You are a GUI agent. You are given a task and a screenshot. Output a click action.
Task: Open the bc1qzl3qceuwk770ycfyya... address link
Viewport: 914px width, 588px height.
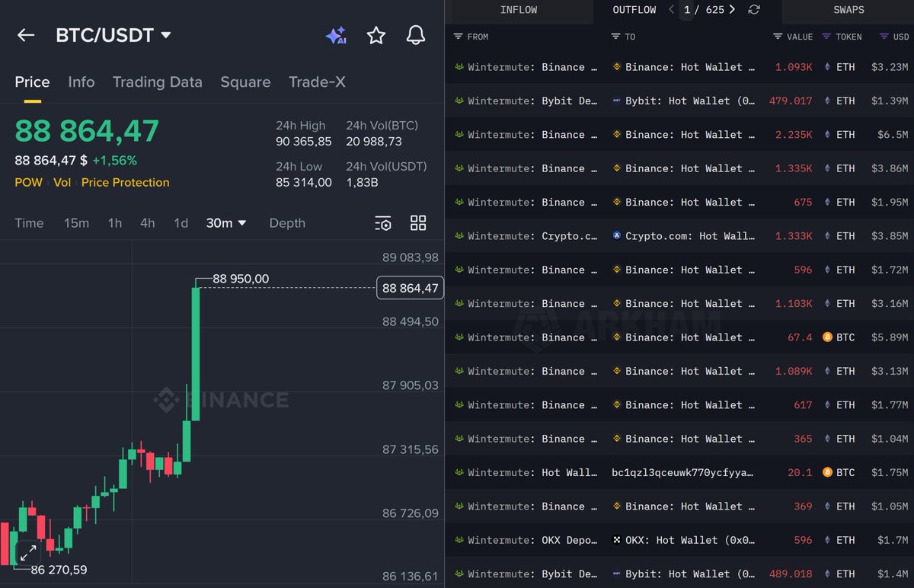(683, 472)
